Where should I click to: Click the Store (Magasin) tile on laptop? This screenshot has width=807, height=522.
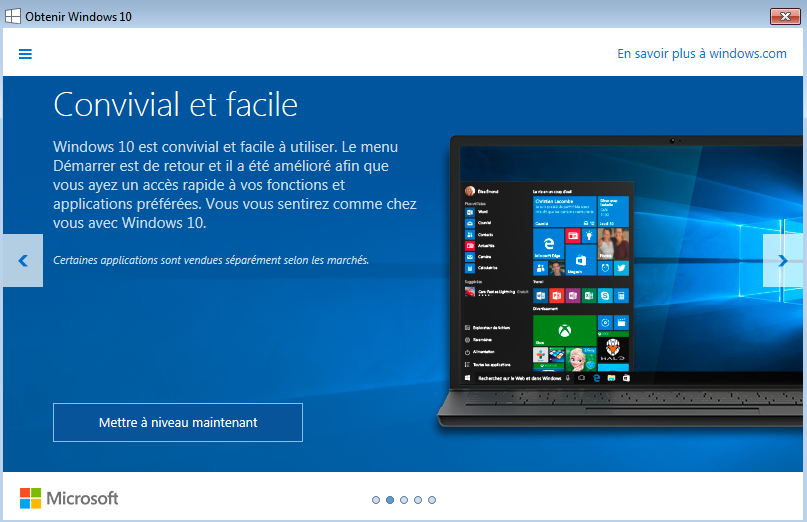click(x=581, y=260)
